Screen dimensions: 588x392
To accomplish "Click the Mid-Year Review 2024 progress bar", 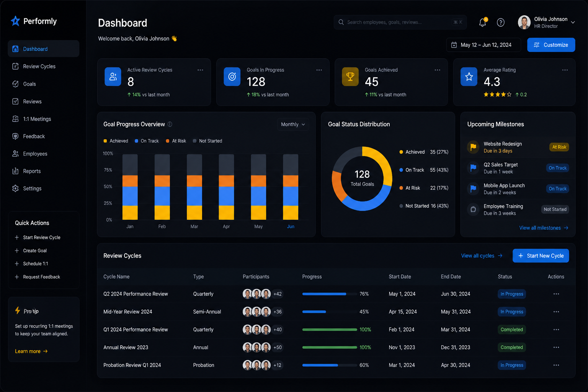I will click(x=330, y=312).
